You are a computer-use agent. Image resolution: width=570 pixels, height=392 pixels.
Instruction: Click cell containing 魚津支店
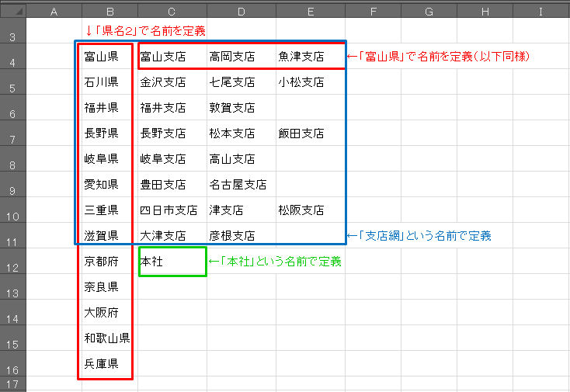[311, 57]
